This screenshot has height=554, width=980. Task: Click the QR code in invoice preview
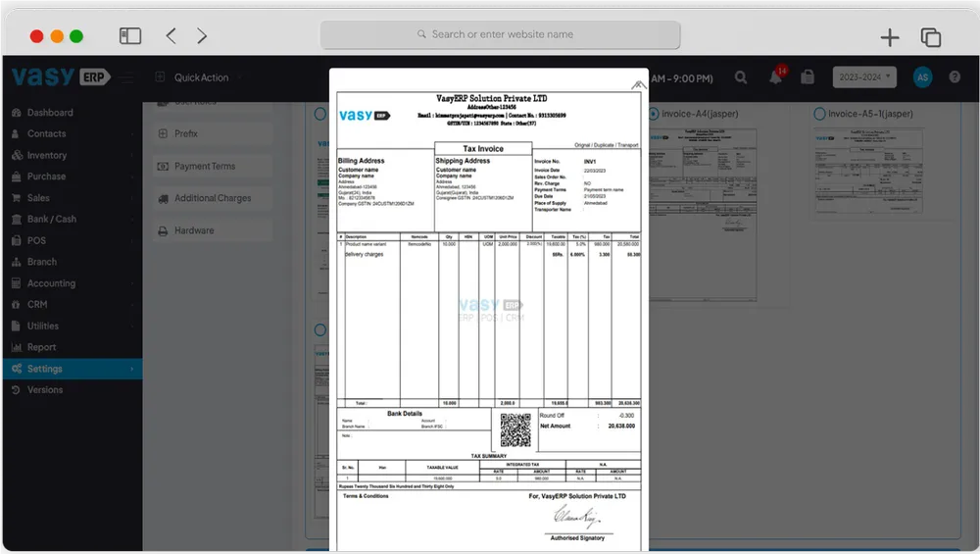pyautogui.click(x=515, y=430)
